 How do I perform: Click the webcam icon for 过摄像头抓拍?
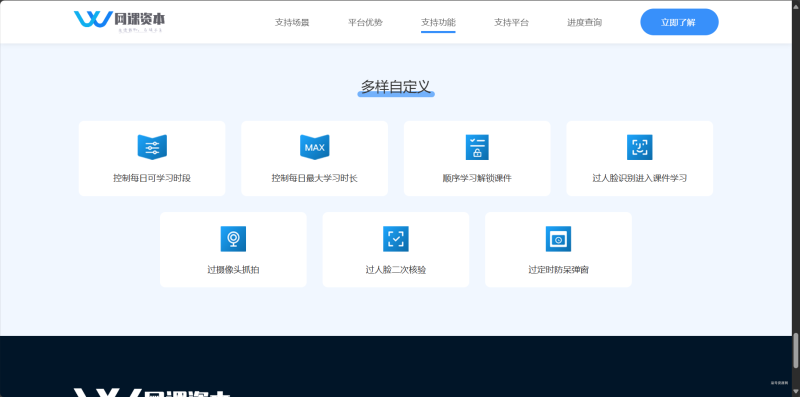coord(233,239)
